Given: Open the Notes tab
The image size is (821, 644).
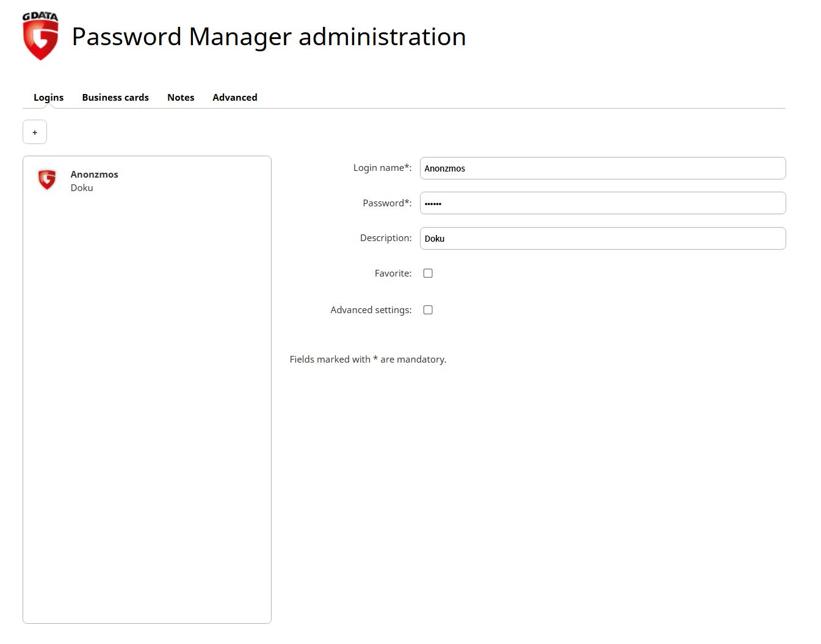Looking at the screenshot, I should 181,97.
